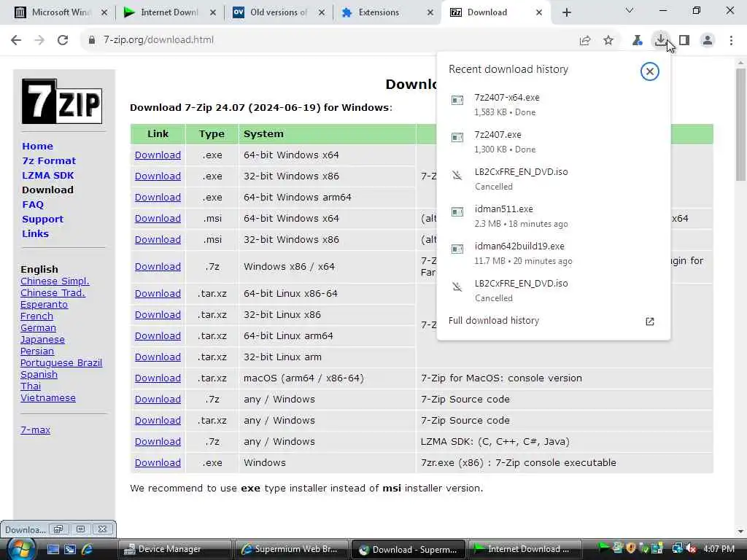Close the Recent download history popup
The height and width of the screenshot is (560, 747).
(650, 71)
